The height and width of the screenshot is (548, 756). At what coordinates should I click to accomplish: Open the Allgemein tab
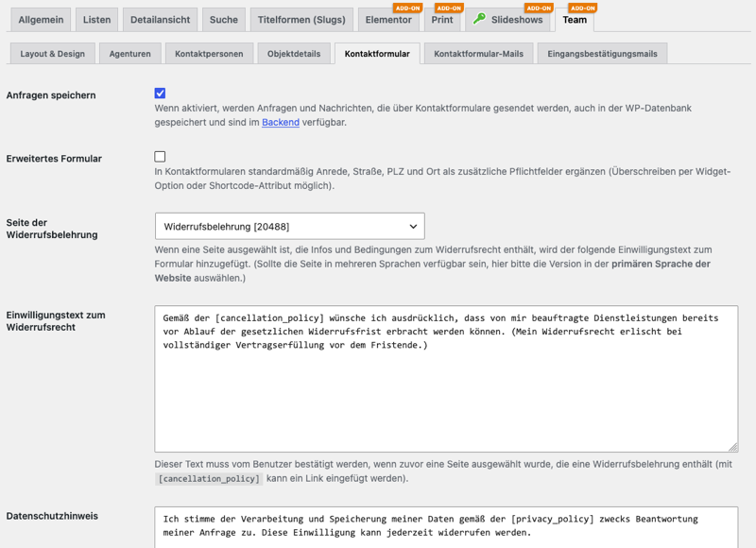(x=41, y=20)
